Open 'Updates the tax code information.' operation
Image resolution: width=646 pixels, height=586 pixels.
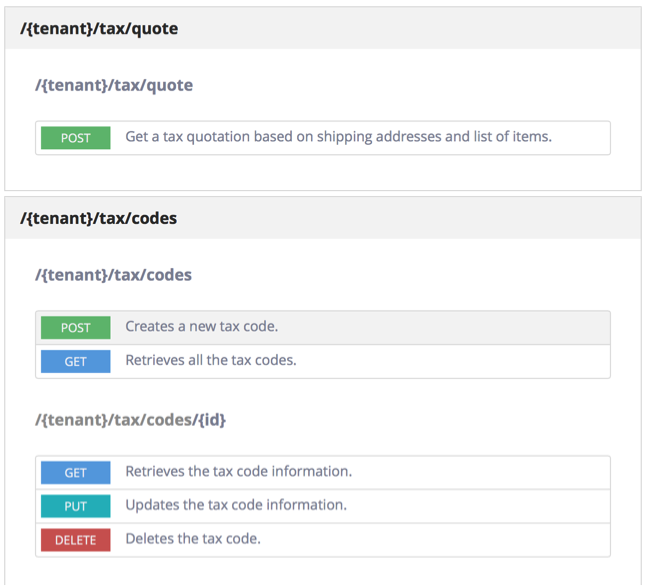point(236,505)
